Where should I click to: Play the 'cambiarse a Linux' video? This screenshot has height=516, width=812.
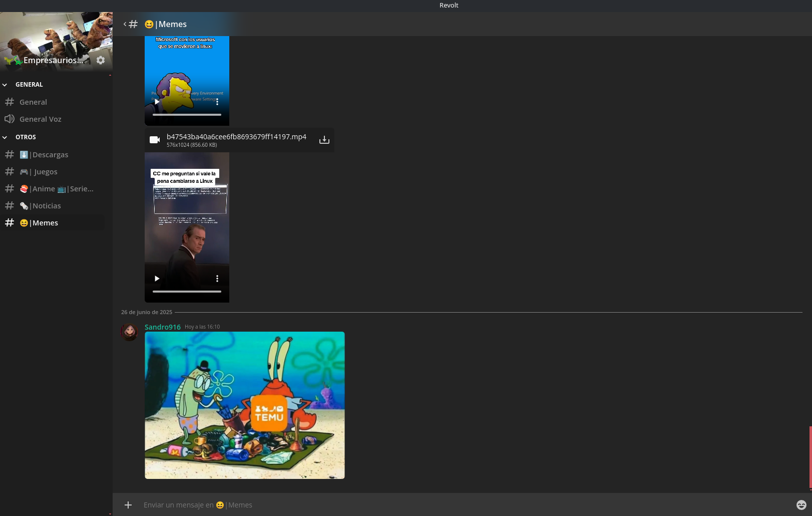coord(157,279)
